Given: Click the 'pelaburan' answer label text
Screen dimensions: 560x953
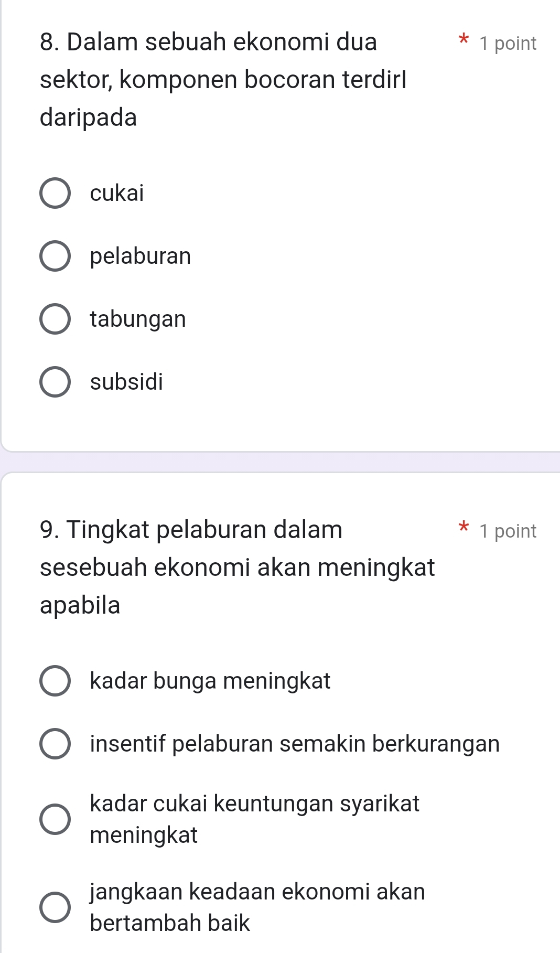Looking at the screenshot, I should 141,256.
